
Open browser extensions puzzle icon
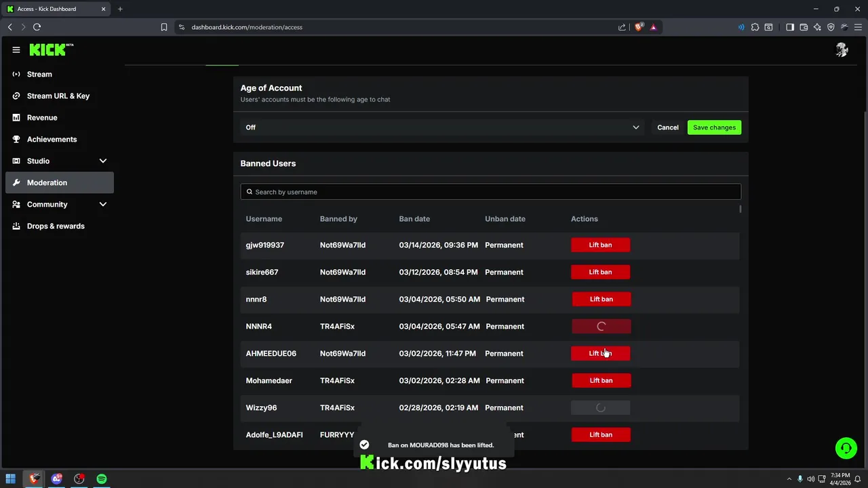755,27
